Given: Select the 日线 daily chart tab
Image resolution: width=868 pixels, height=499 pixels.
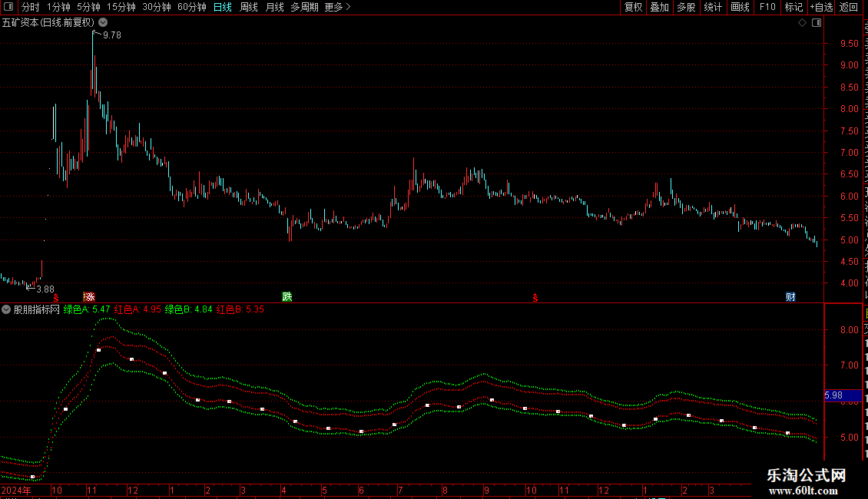Looking at the screenshot, I should pyautogui.click(x=223, y=7).
